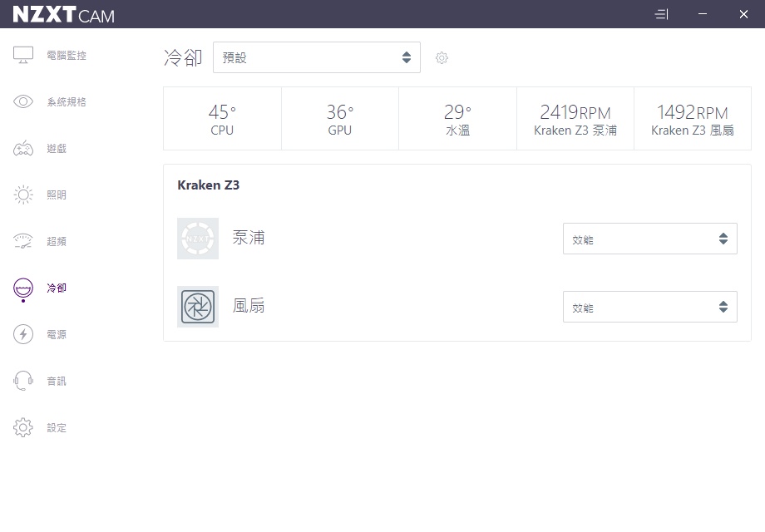The image size is (765, 532).
Task: Minimize the NZXT CAM window
Action: tap(703, 14)
